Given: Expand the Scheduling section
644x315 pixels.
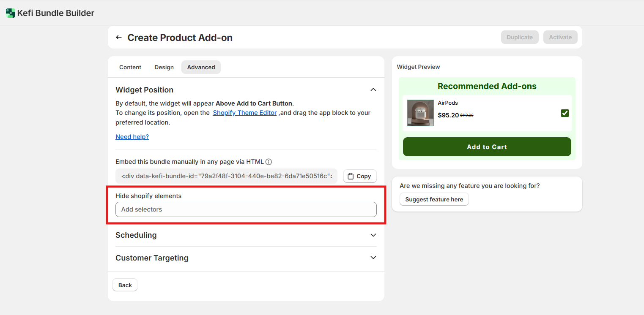Looking at the screenshot, I should pos(373,235).
